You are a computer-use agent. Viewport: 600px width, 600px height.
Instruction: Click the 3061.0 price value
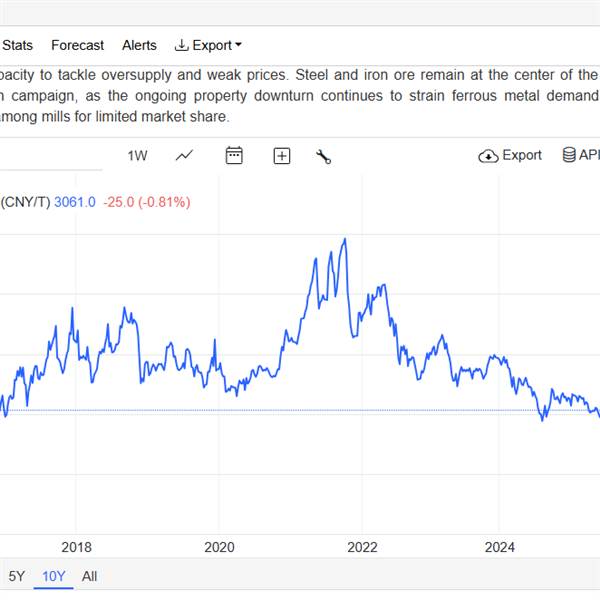tap(75, 202)
